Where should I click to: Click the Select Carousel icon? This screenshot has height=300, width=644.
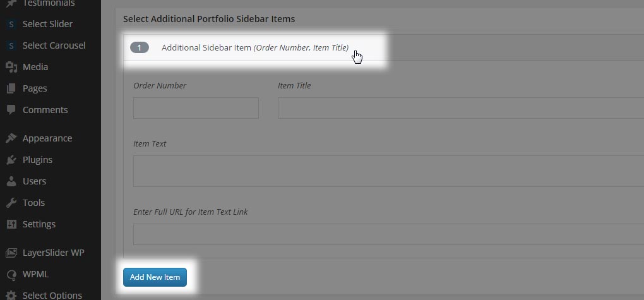11,45
